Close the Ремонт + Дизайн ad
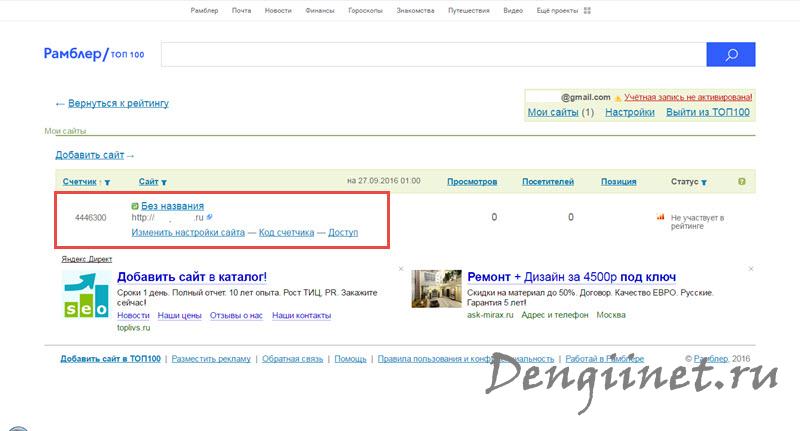Viewport: 800px width, 431px height. coord(751,268)
